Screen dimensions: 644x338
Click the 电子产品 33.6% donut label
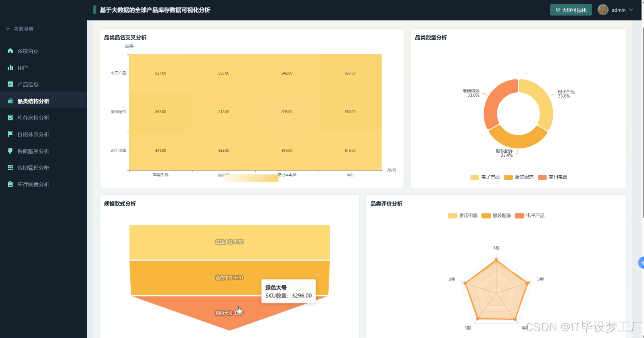(566, 94)
